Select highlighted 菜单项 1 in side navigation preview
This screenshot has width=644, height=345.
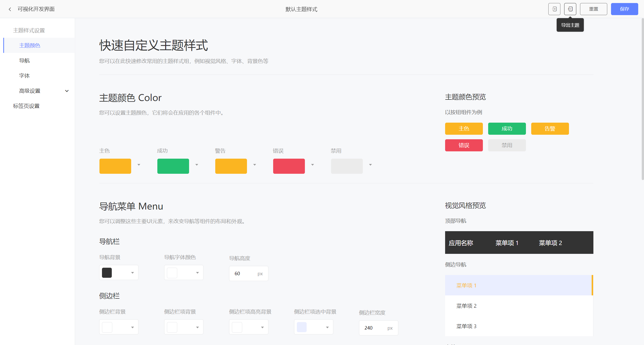click(519, 285)
